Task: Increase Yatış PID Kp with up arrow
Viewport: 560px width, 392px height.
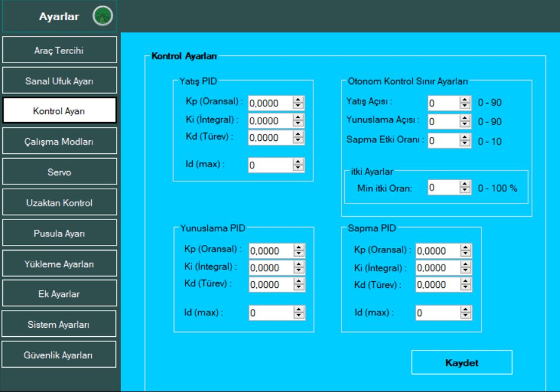Action: 298,100
